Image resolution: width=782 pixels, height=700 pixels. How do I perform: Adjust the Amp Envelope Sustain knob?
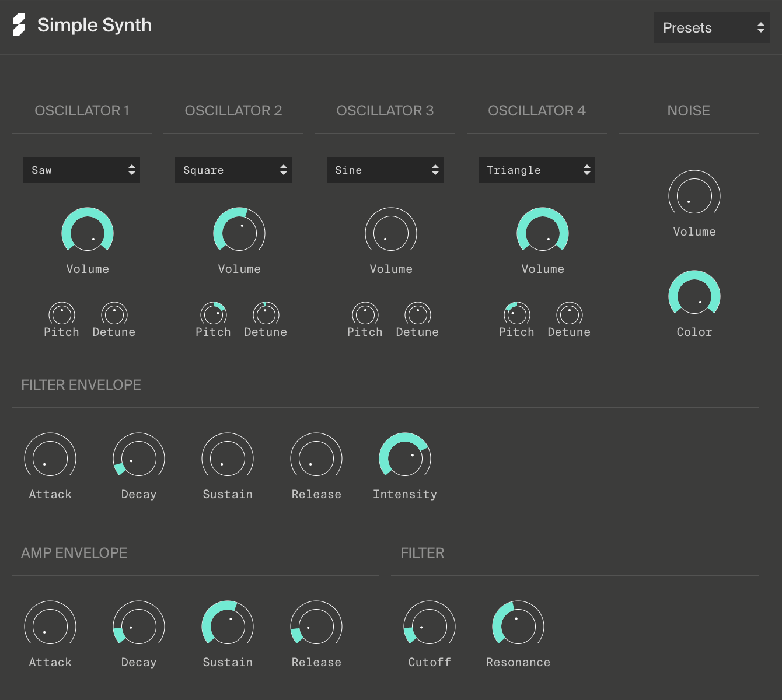pos(228,625)
